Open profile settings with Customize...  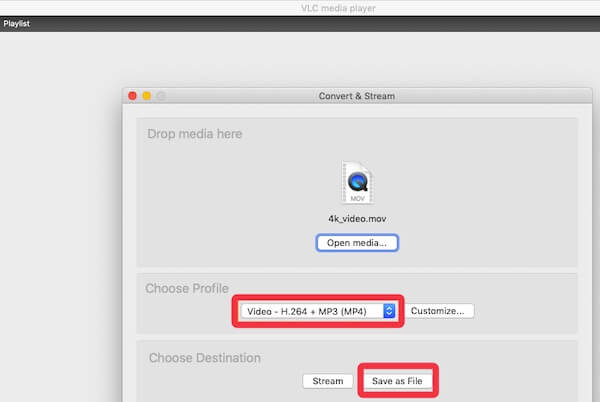(440, 311)
